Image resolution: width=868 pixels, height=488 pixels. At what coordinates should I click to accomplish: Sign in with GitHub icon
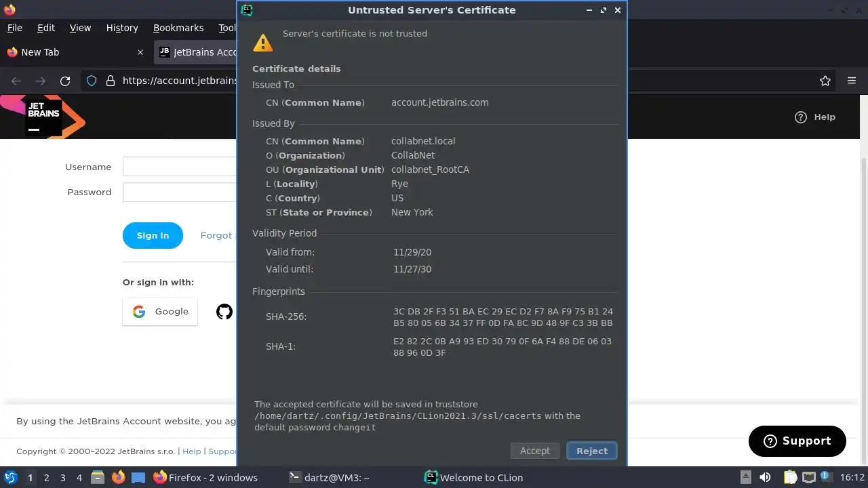coord(224,312)
